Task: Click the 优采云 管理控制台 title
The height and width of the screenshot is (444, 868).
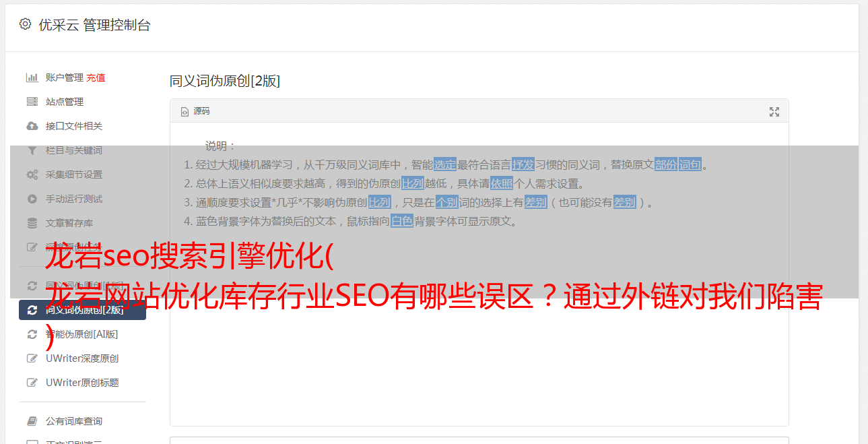Action: pyautogui.click(x=94, y=25)
